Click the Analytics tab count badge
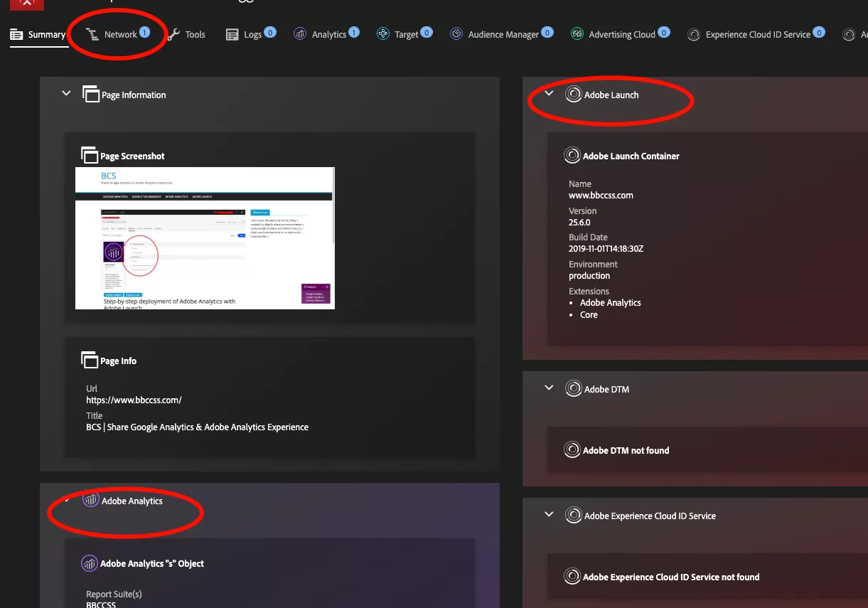This screenshot has height=608, width=868. (354, 32)
